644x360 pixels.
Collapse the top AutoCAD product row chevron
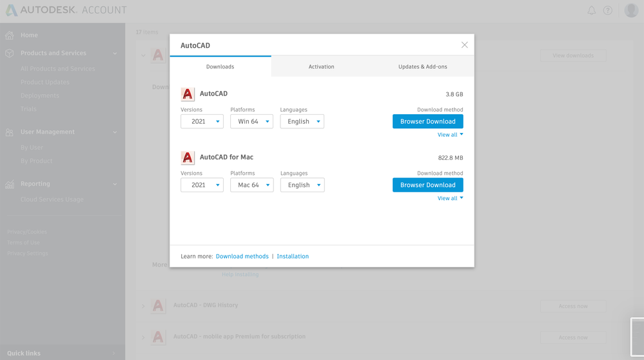pyautogui.click(x=143, y=55)
